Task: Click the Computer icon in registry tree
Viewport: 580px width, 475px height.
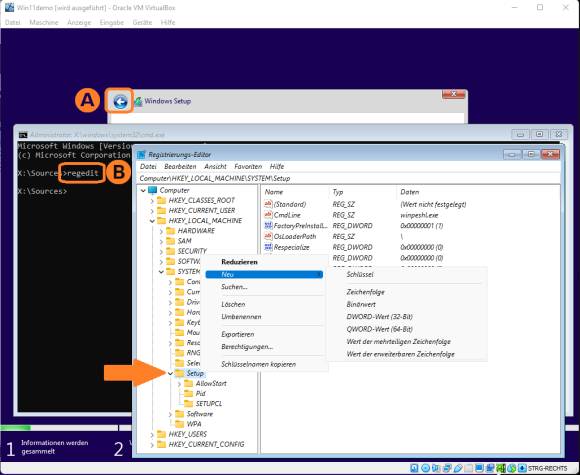Action: (152, 190)
